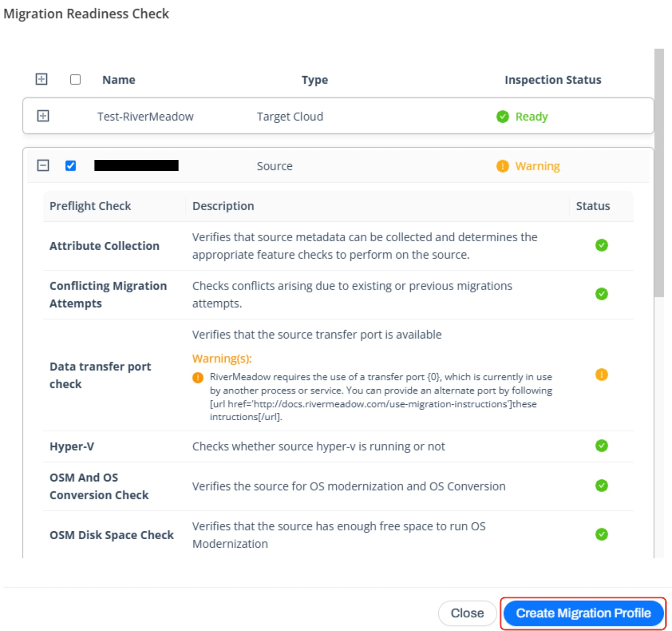Click the orange icon beside the RiverMeadow warning message
The width and height of the screenshot is (672, 631).
pyautogui.click(x=198, y=378)
